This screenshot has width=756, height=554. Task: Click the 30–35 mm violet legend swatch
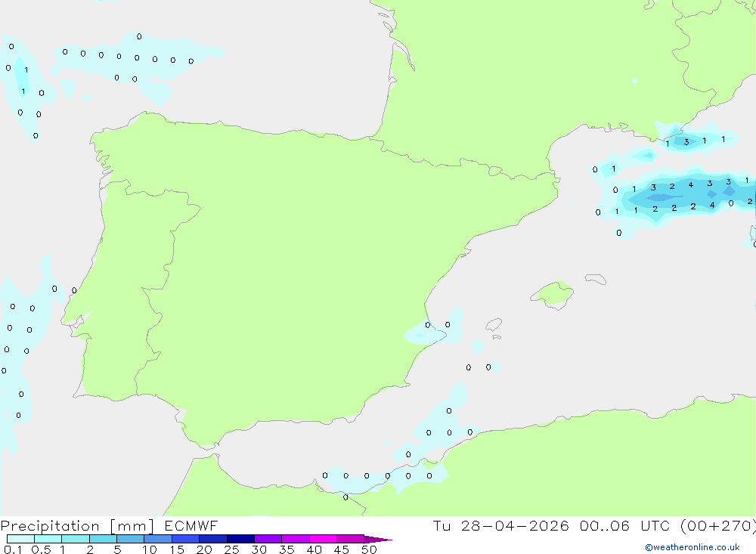[x=268, y=539]
